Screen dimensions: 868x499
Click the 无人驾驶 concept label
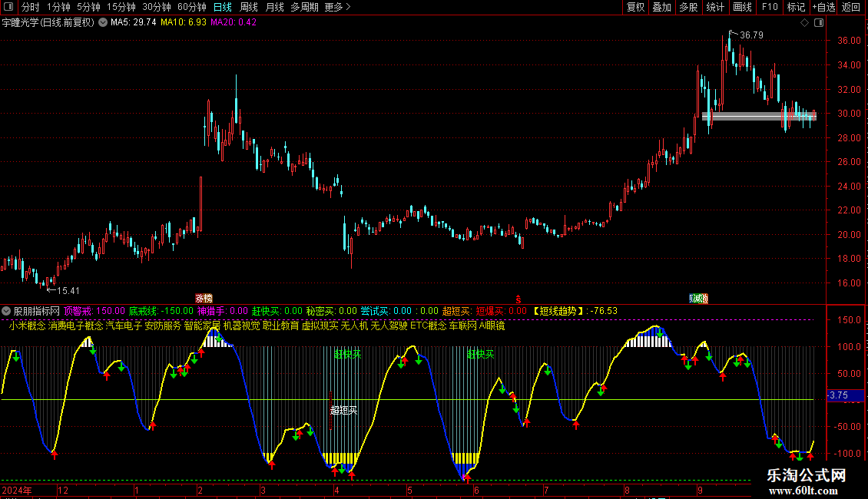pos(389,326)
